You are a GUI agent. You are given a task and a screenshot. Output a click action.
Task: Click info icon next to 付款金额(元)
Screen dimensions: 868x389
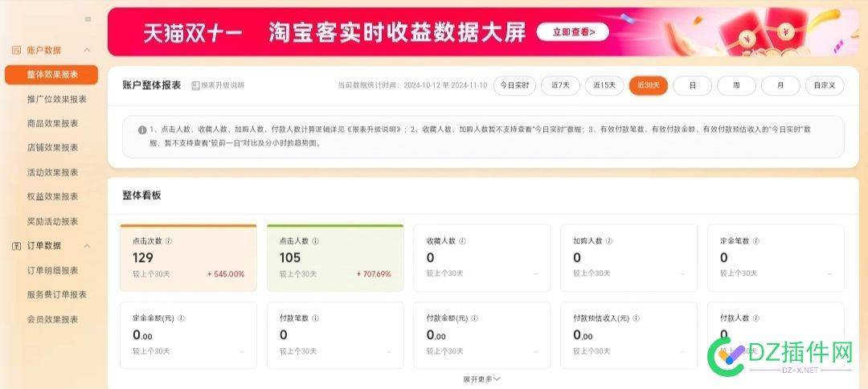(474, 319)
